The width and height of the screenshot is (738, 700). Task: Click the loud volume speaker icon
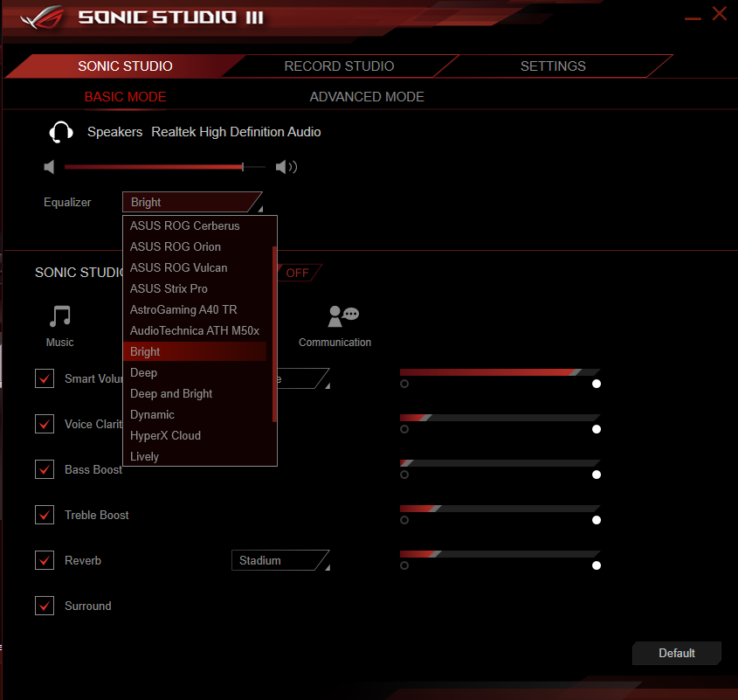(x=286, y=167)
